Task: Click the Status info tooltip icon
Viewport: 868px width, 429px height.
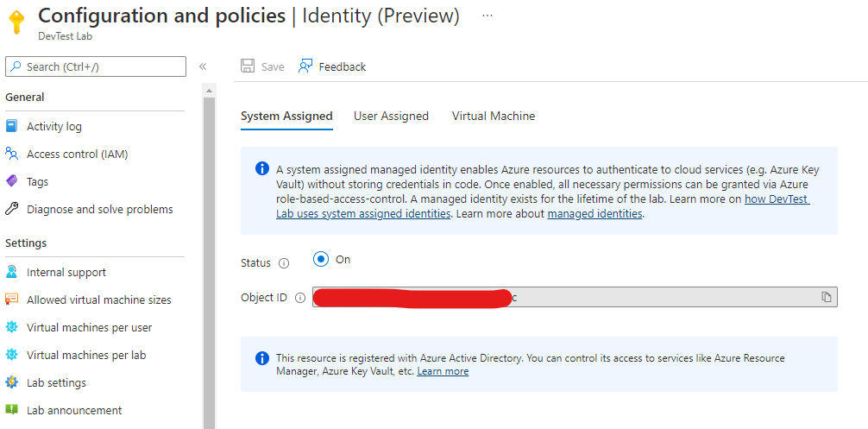Action: (x=284, y=263)
